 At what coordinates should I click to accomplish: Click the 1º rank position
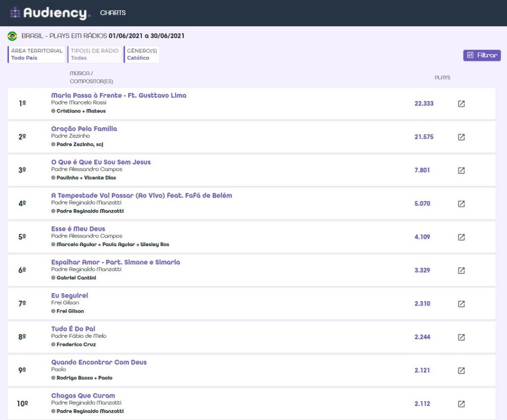tap(22, 104)
